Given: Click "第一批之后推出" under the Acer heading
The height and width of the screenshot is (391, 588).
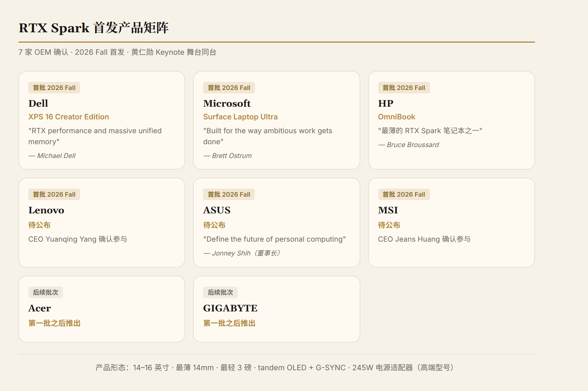Looking at the screenshot, I should coord(54,323).
